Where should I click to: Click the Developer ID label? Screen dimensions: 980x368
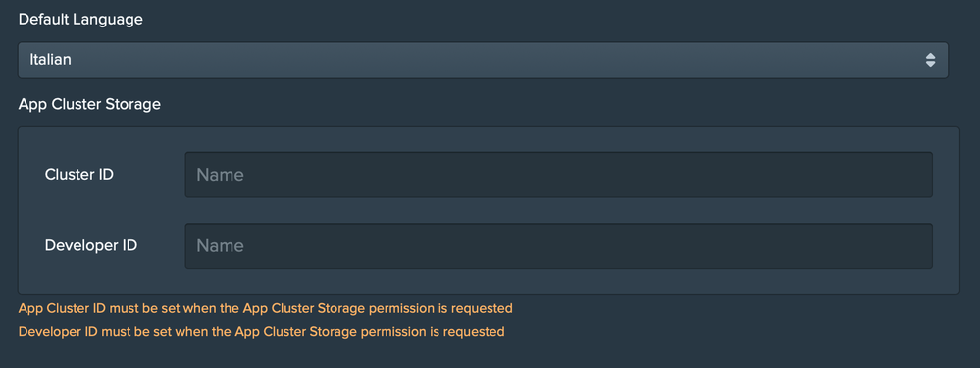[91, 245]
